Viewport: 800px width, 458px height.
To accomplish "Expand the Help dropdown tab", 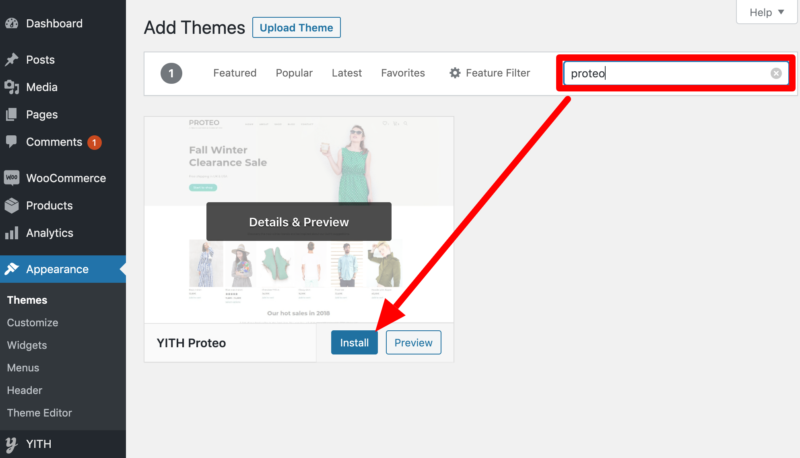I will click(x=766, y=12).
